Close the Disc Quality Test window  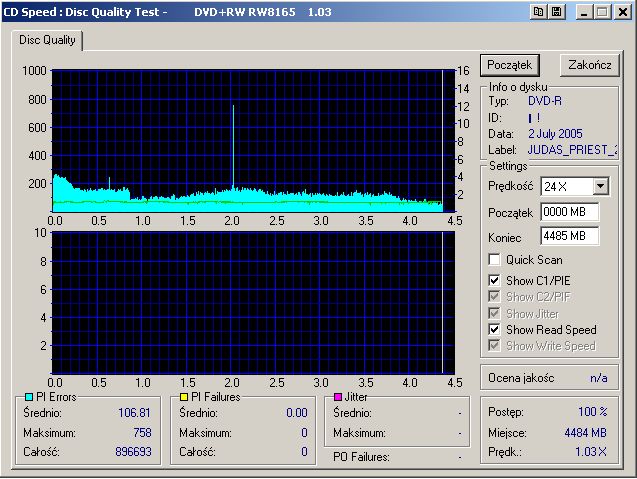(622, 12)
